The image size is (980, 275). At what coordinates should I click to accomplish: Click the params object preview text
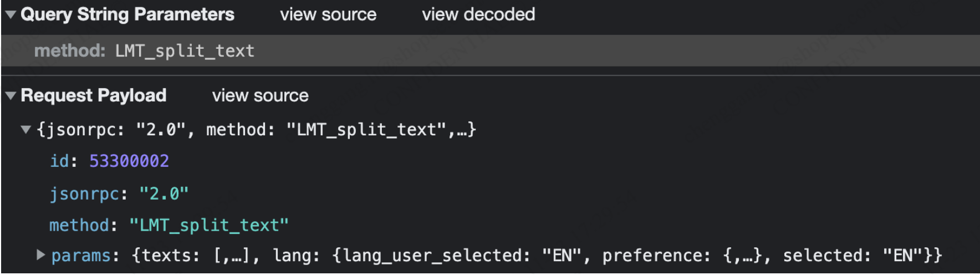coord(537,256)
